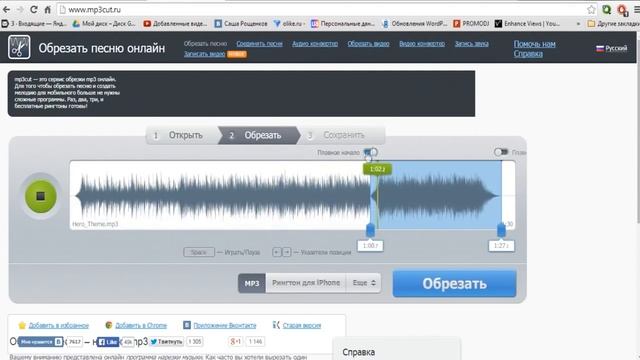Open the Chrome hamburger menu
The image size is (640, 360).
[637, 9]
